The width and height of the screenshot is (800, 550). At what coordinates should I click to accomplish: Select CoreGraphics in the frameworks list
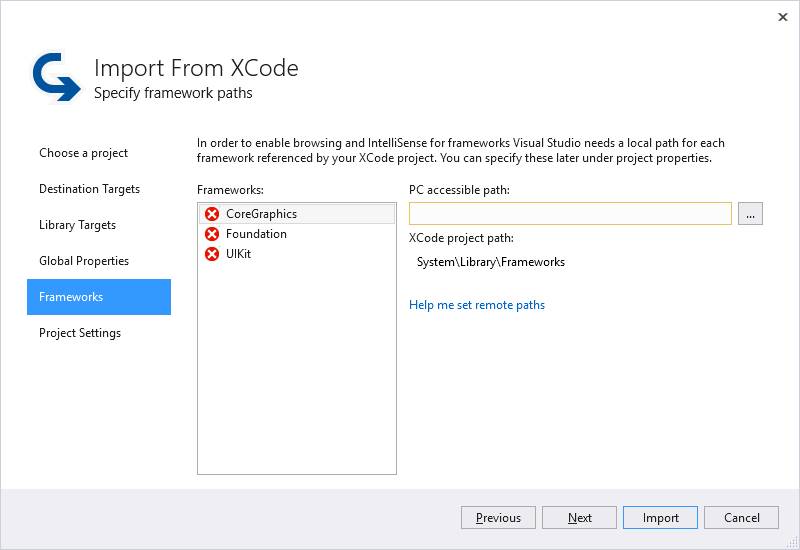[x=297, y=214]
